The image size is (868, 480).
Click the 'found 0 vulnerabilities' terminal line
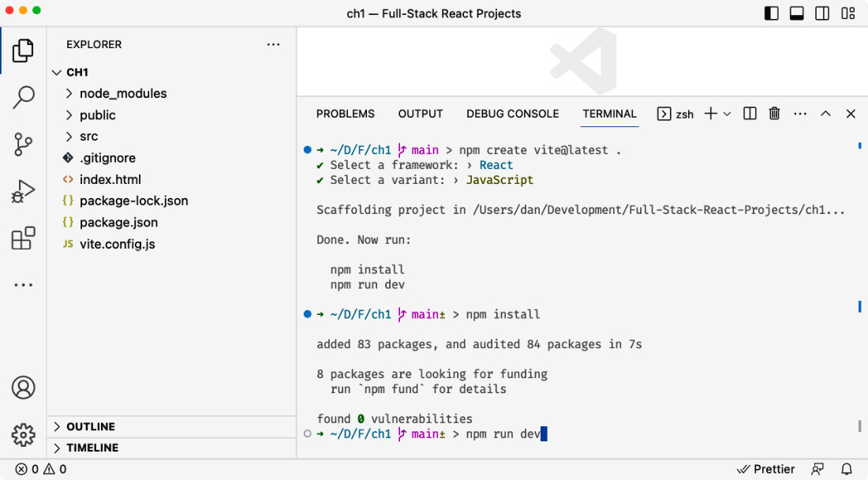(394, 419)
